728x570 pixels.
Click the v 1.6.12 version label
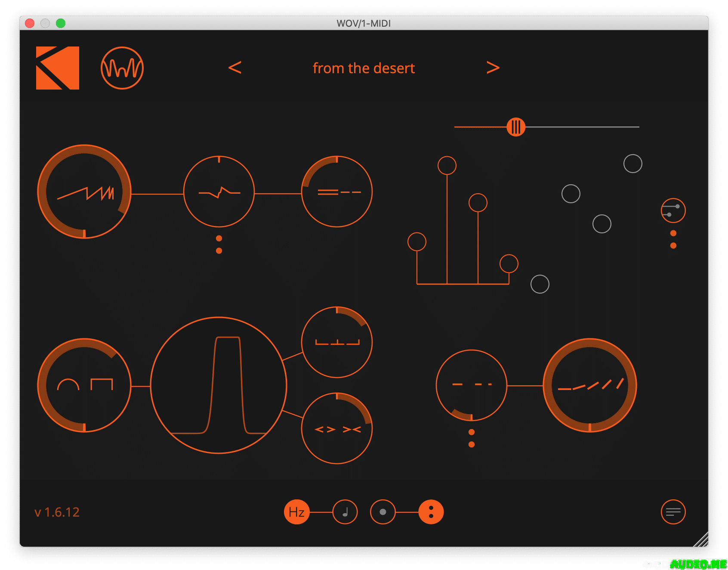(x=57, y=512)
